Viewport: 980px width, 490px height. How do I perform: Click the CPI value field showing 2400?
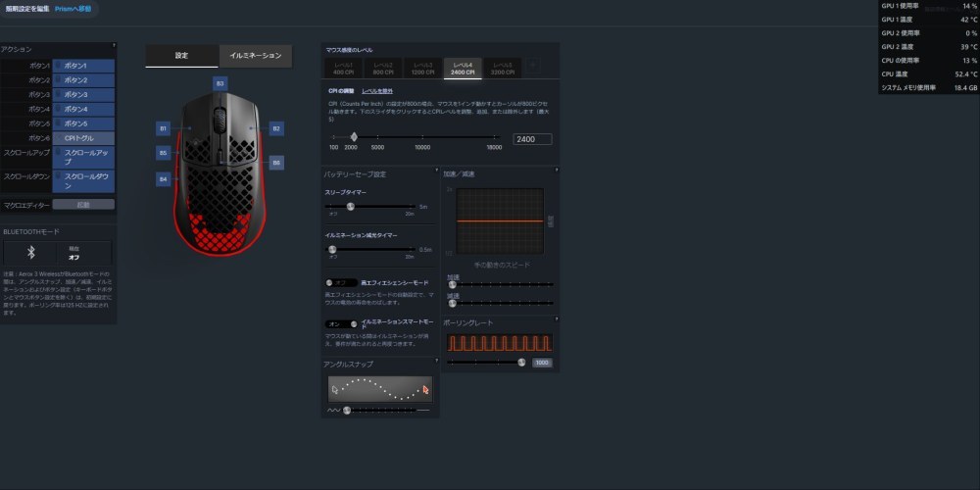(x=532, y=139)
